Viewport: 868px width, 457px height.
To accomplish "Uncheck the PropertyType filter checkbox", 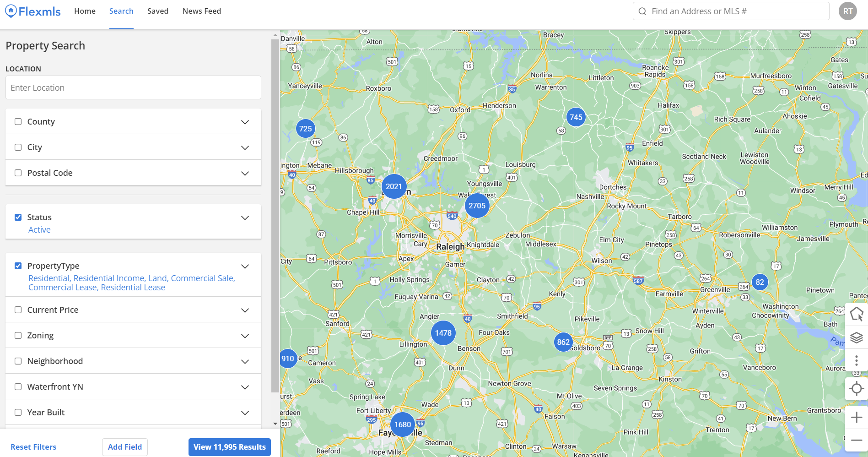I will pyautogui.click(x=18, y=266).
